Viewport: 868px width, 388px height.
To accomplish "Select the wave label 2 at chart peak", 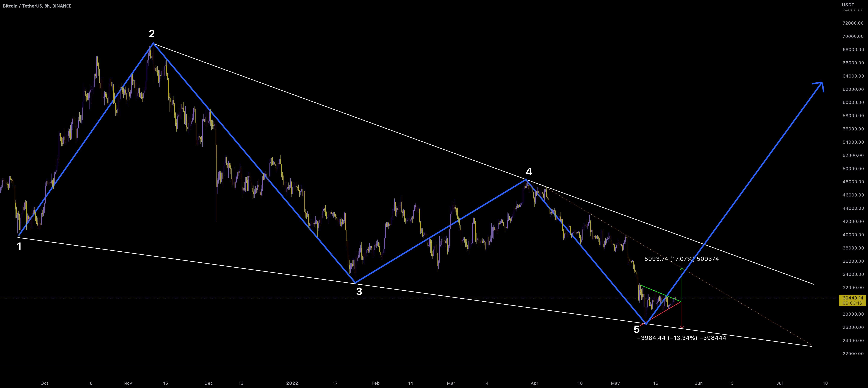I will tap(152, 34).
